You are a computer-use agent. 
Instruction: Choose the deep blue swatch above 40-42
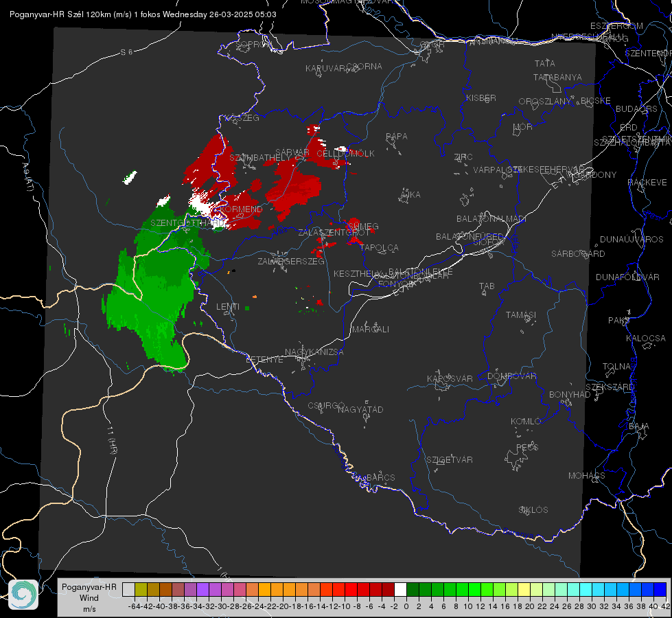click(660, 589)
